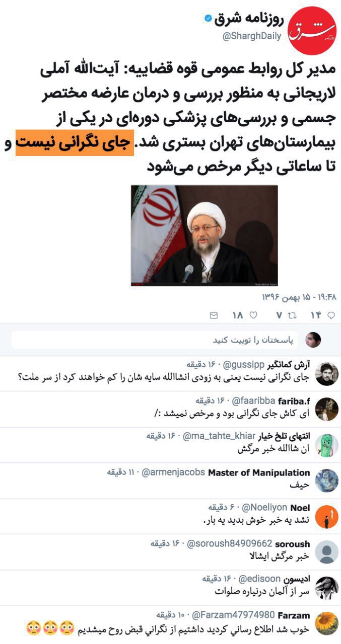Click the orange highlighted text 'جای نگرانی نیست'
This screenshot has width=341, height=644.
[75, 143]
